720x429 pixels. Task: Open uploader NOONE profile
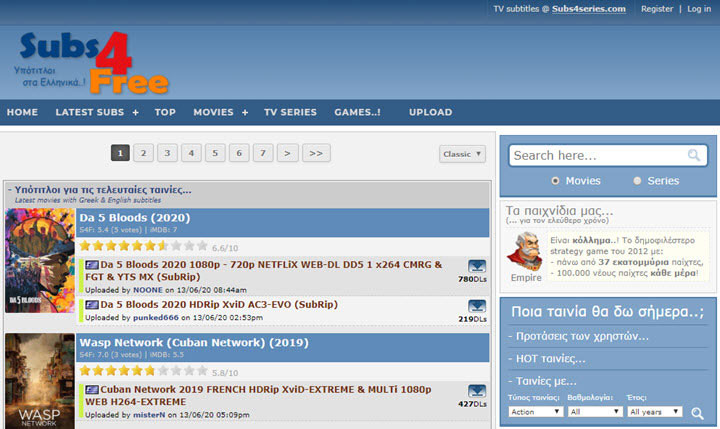[148, 290]
